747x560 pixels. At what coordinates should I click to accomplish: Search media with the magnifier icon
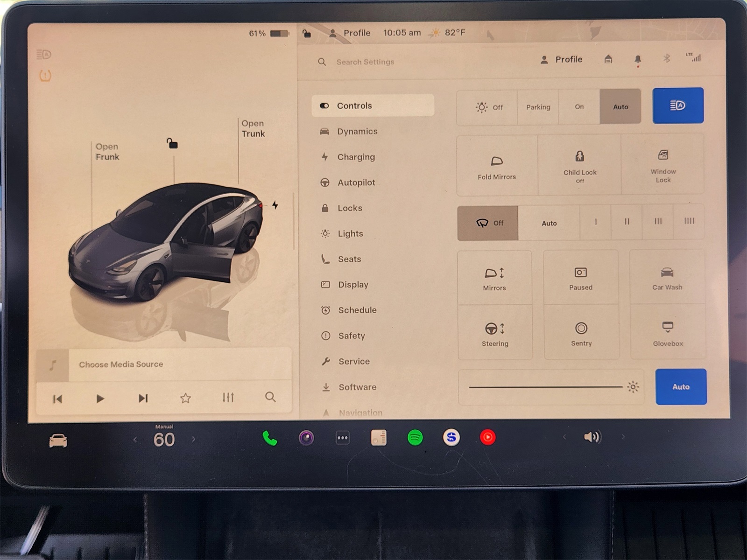pos(270,397)
